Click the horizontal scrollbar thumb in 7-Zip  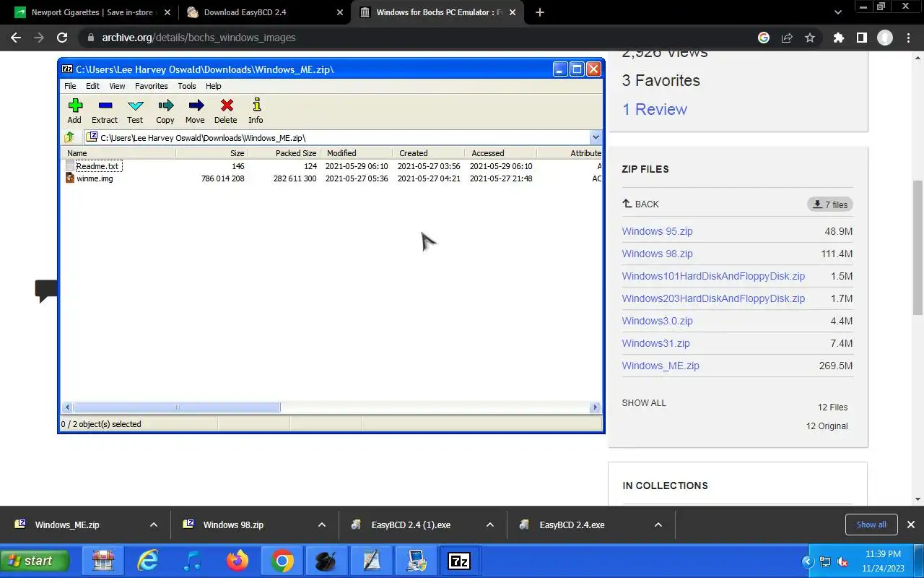point(177,407)
